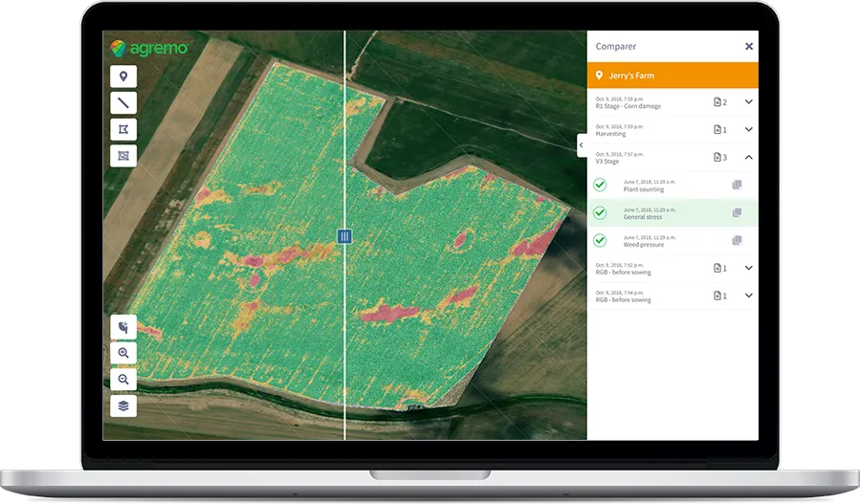Click the rectangle selection tool icon
This screenshot has height=504, width=860.
point(123,155)
